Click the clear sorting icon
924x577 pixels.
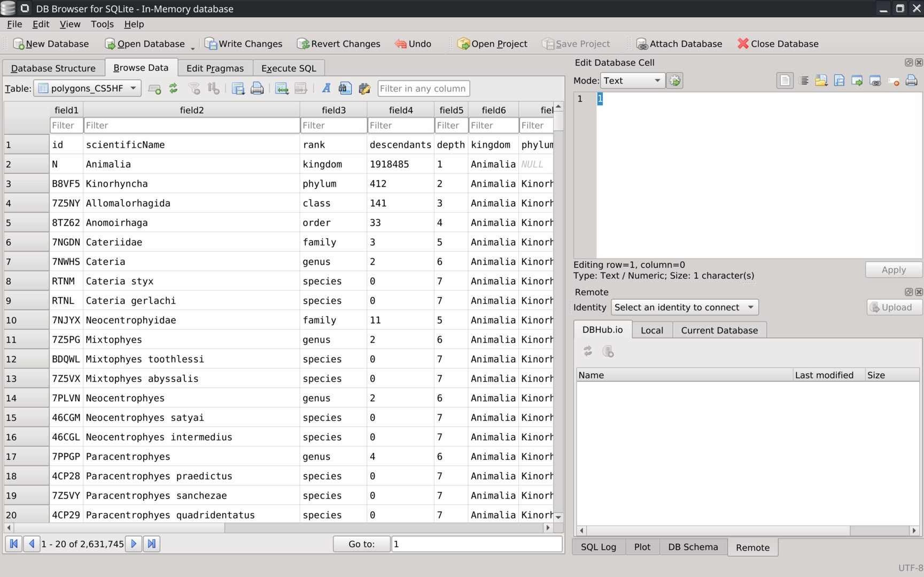pos(213,89)
